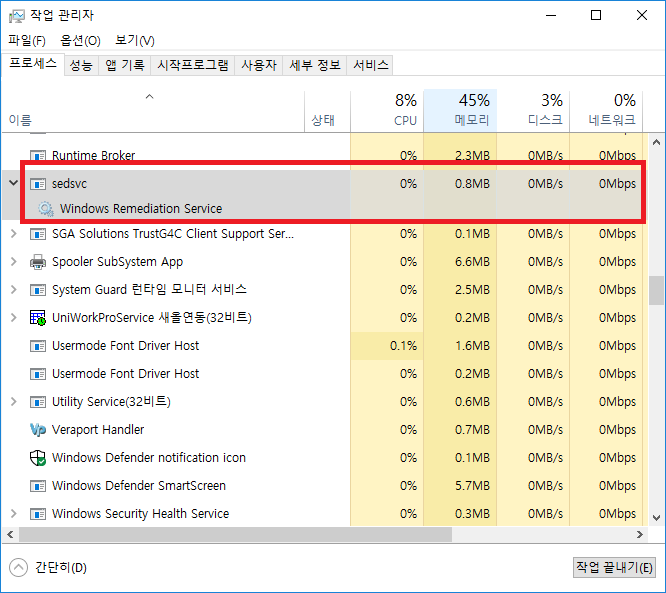Open the 옵션(O) menu

[80, 41]
